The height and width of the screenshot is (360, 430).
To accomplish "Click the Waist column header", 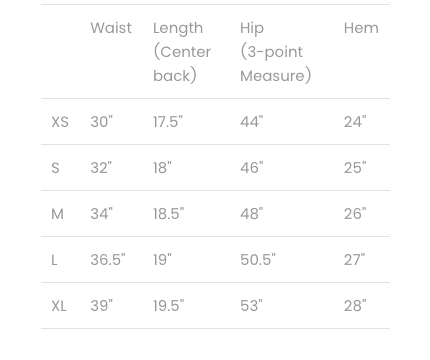I will (x=111, y=28).
